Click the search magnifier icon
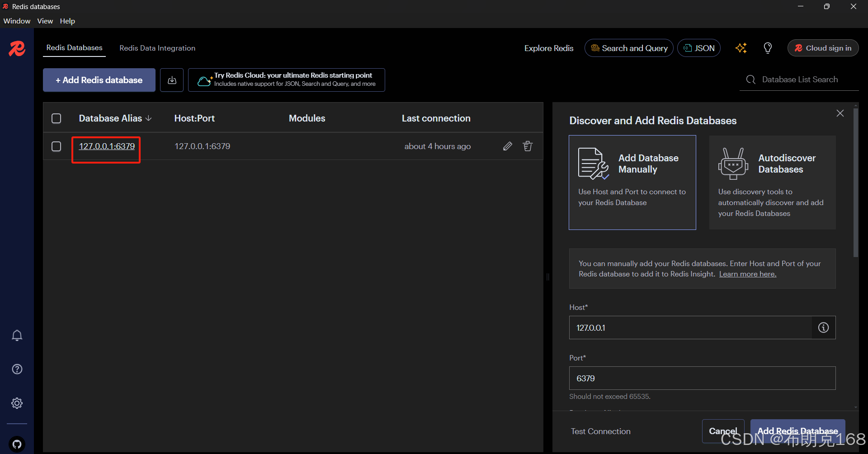868x454 pixels. click(x=750, y=80)
